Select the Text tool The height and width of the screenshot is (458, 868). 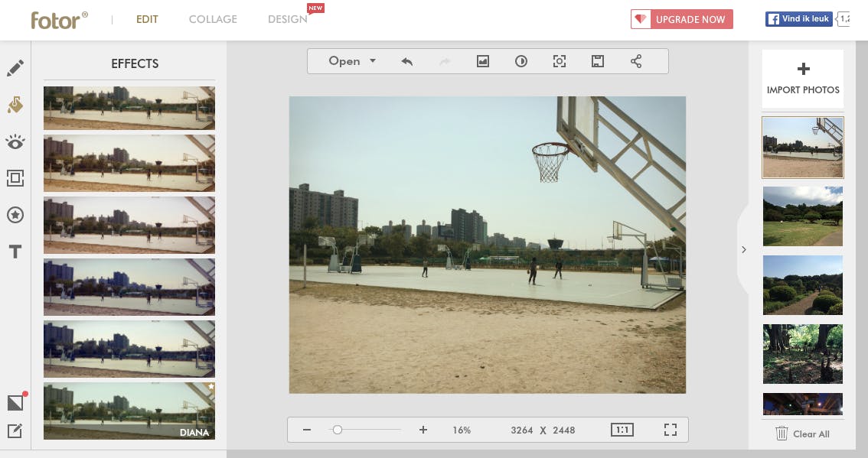coord(15,252)
